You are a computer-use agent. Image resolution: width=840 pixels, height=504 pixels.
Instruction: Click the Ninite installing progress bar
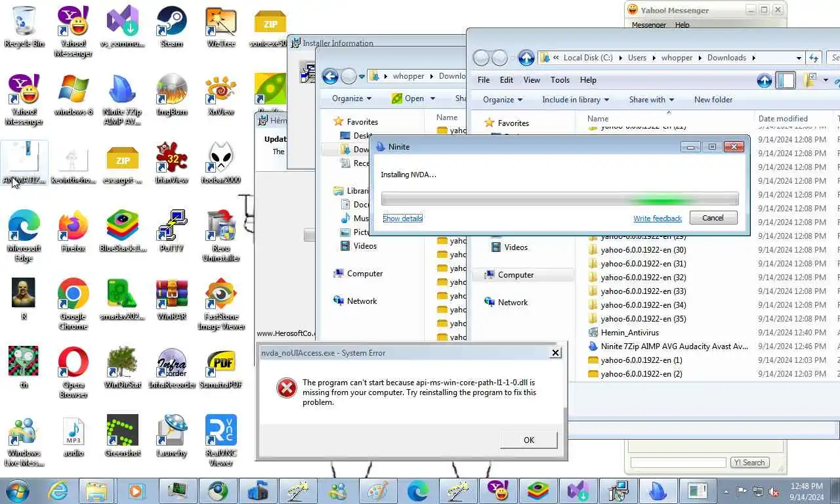point(560,199)
